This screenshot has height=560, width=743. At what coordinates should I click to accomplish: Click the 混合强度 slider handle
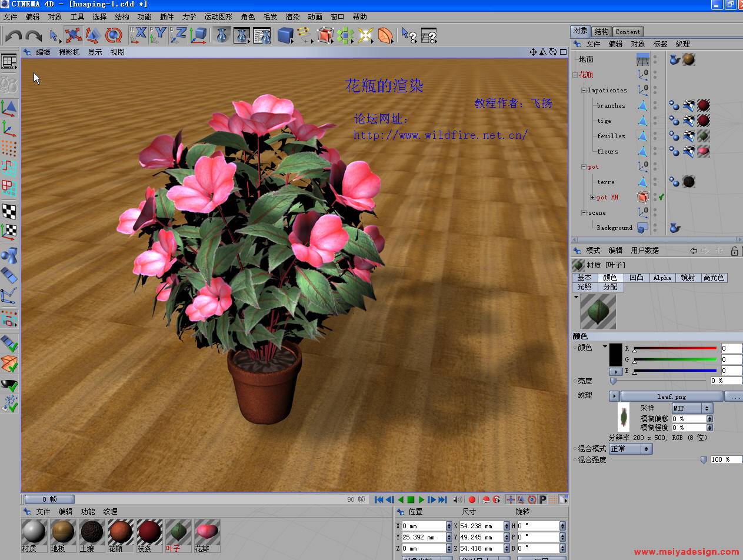pos(704,460)
